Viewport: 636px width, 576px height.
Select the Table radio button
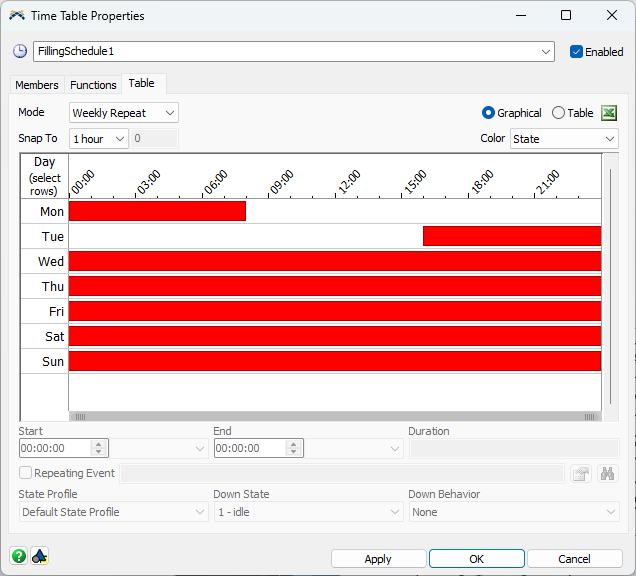558,113
